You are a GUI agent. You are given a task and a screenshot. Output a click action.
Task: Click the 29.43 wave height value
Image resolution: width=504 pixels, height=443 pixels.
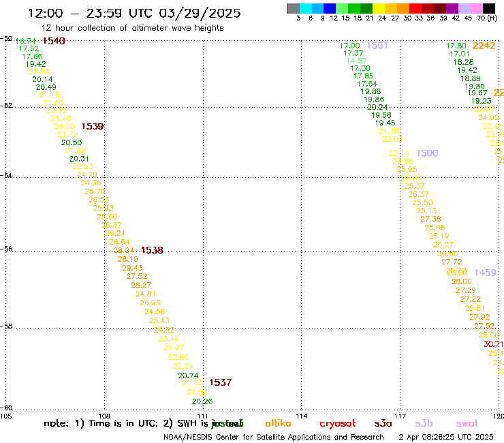coord(132,268)
